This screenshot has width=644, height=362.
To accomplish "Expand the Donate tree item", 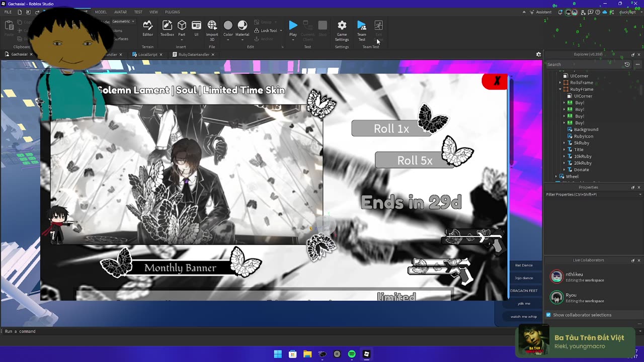I will click(564, 170).
